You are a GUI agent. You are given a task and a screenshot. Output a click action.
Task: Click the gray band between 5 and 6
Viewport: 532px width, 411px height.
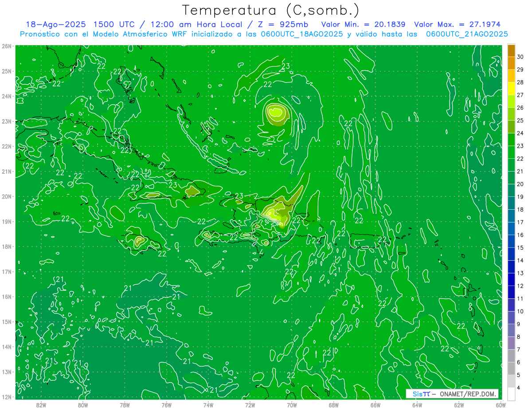tap(511, 369)
